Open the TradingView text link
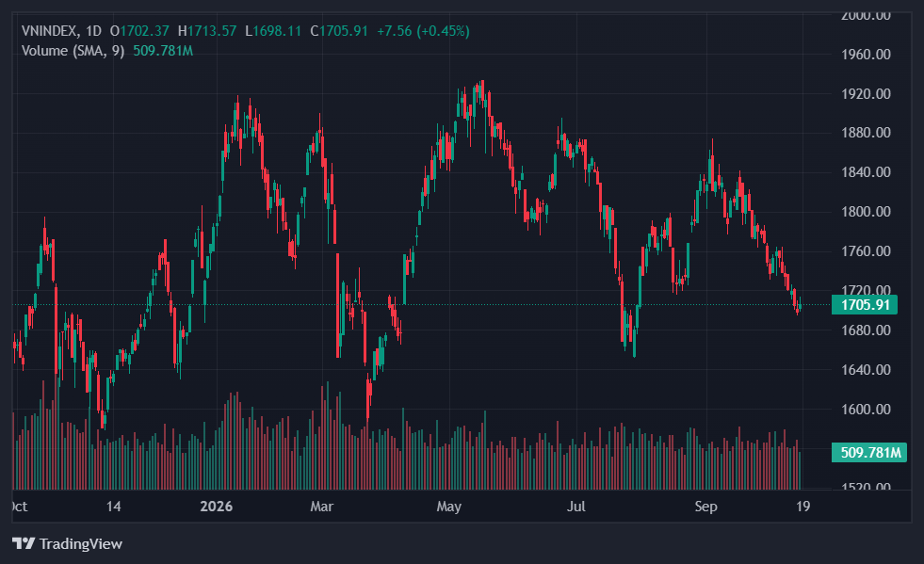 point(81,544)
